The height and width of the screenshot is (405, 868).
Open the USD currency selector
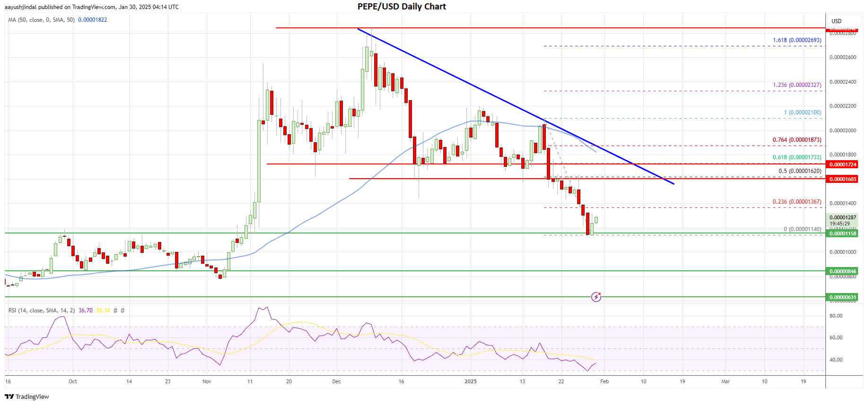(836, 21)
